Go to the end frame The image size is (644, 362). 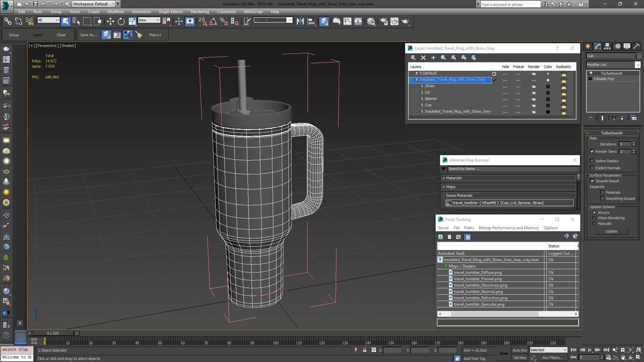coord(606,350)
